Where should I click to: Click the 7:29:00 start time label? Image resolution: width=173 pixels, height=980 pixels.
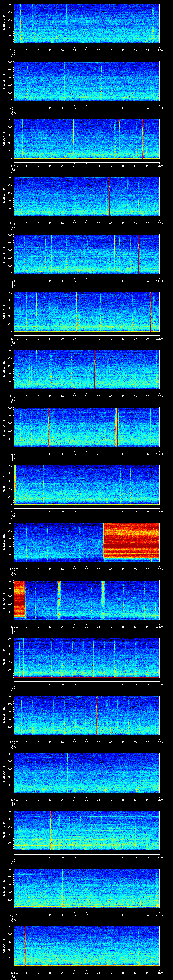click(x=14, y=800)
